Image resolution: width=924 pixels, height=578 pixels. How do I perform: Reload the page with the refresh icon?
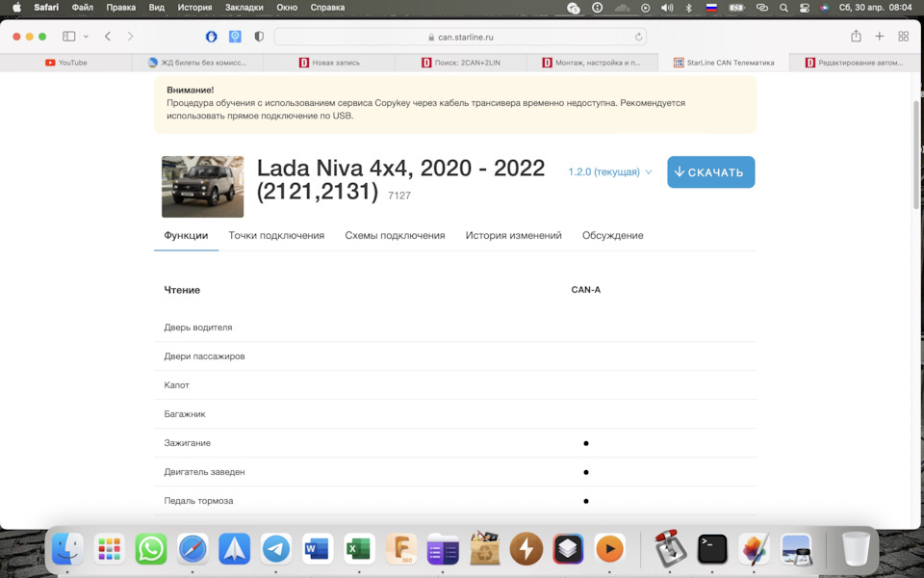(638, 37)
